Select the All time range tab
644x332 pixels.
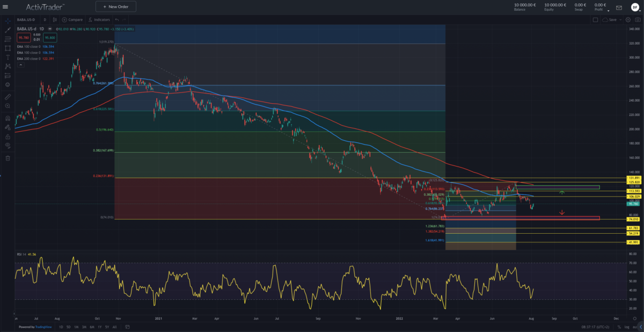click(114, 327)
